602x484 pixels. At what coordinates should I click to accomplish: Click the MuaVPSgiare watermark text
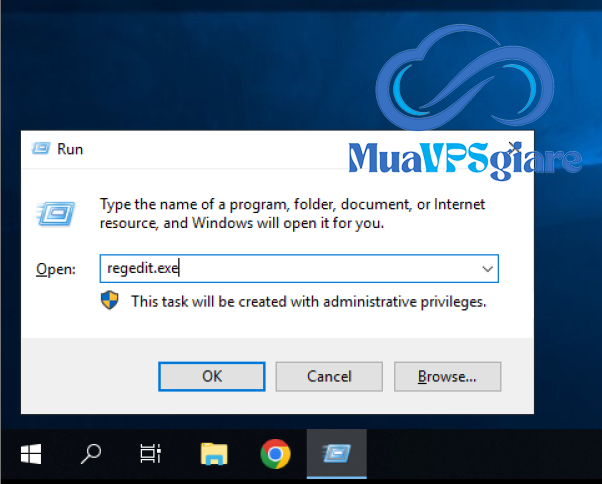pyautogui.click(x=465, y=159)
